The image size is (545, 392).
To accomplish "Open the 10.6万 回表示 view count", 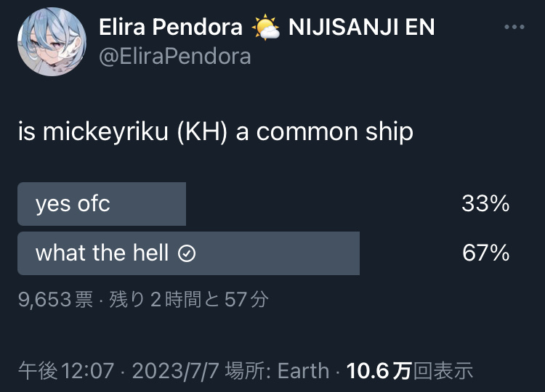I will click(409, 371).
